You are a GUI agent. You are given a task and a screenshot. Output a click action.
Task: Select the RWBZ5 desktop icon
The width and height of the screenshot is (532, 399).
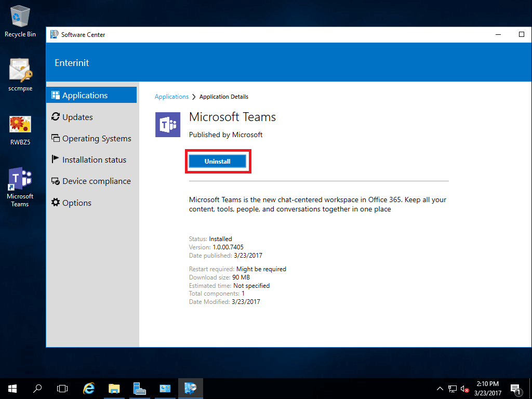(x=20, y=130)
